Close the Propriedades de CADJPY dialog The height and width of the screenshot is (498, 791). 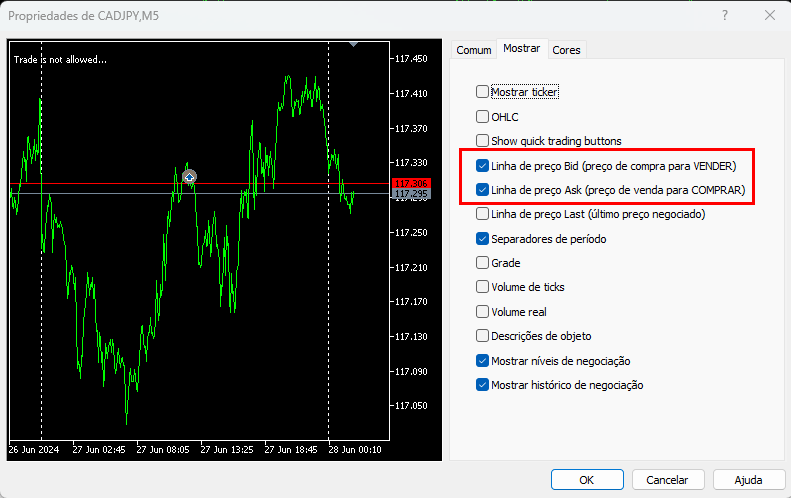click(770, 15)
